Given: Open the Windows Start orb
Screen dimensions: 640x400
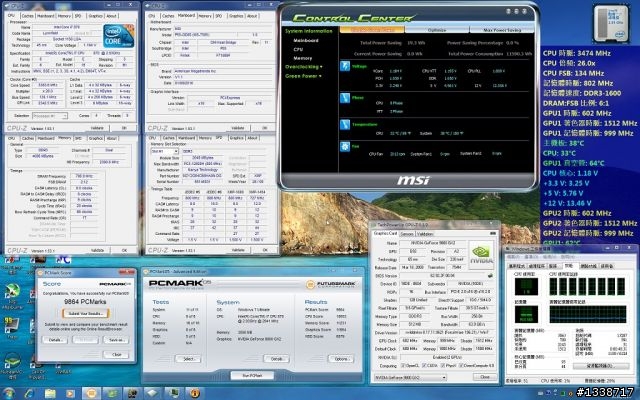Looking at the screenshot, I should tap(9, 393).
